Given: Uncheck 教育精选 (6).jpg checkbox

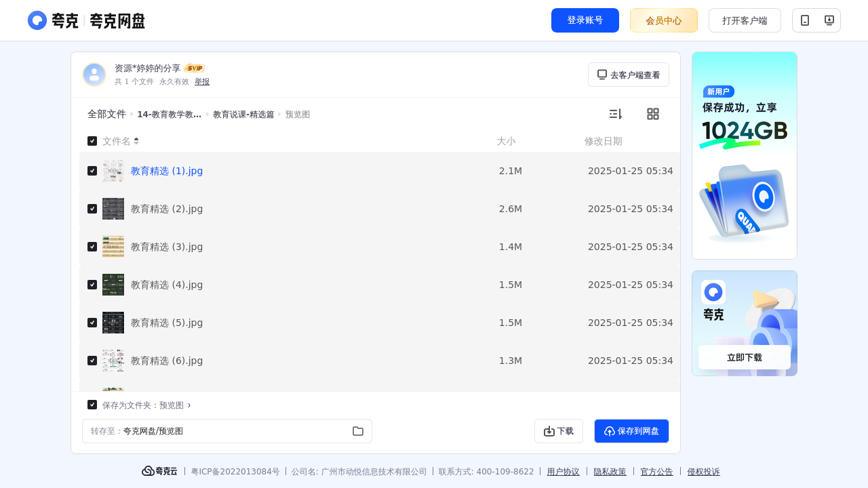Looking at the screenshot, I should pos(92,361).
